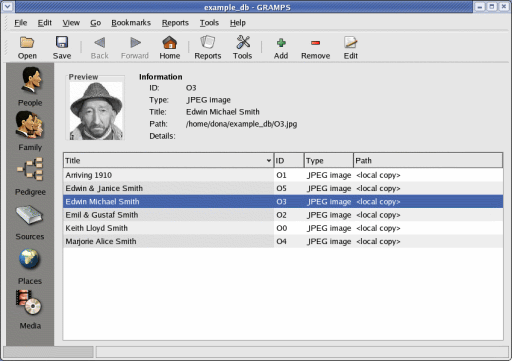Remove the selected media object
Viewport: 512px width, 361px height.
315,48
